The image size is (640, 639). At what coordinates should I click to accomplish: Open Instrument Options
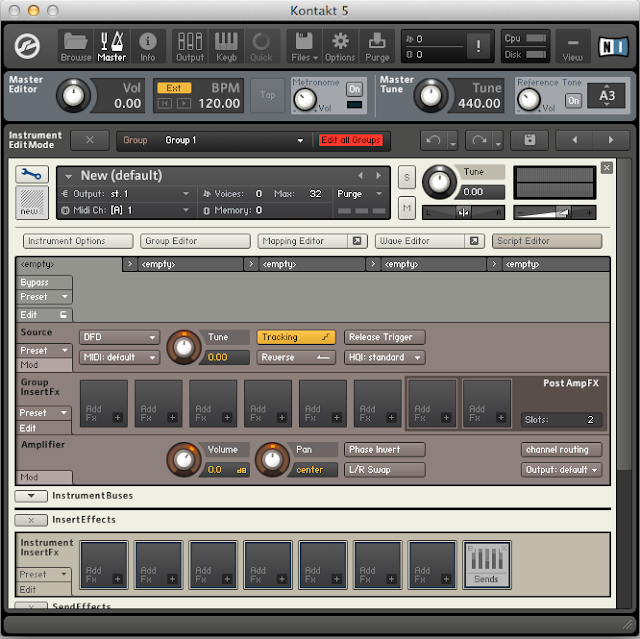pyautogui.click(x=78, y=241)
